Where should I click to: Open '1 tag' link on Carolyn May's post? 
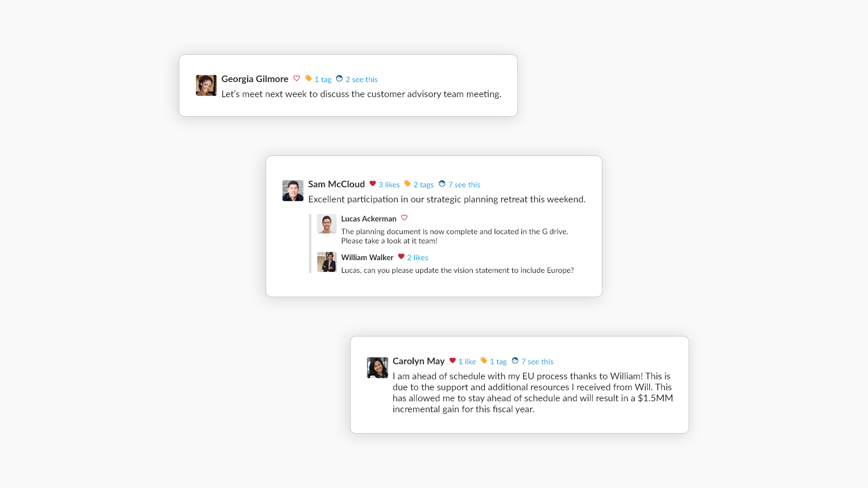498,362
